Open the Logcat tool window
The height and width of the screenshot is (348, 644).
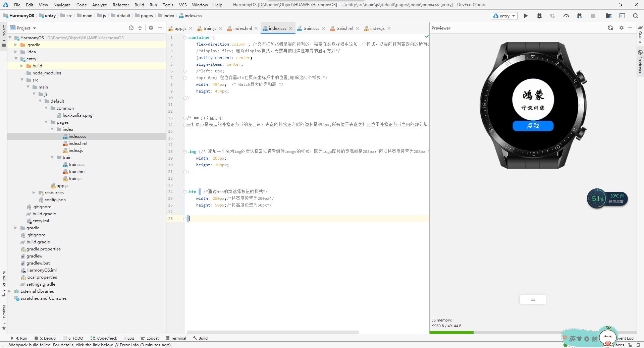(150, 338)
